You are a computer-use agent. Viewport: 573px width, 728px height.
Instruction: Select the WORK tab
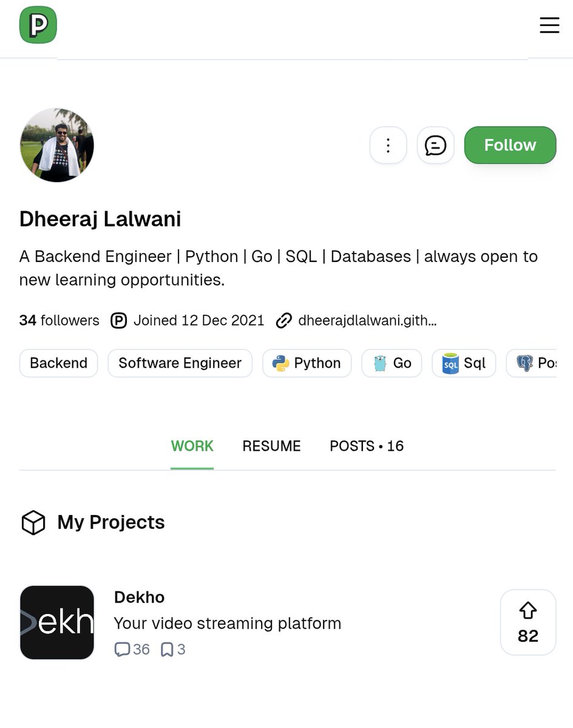coord(192,446)
